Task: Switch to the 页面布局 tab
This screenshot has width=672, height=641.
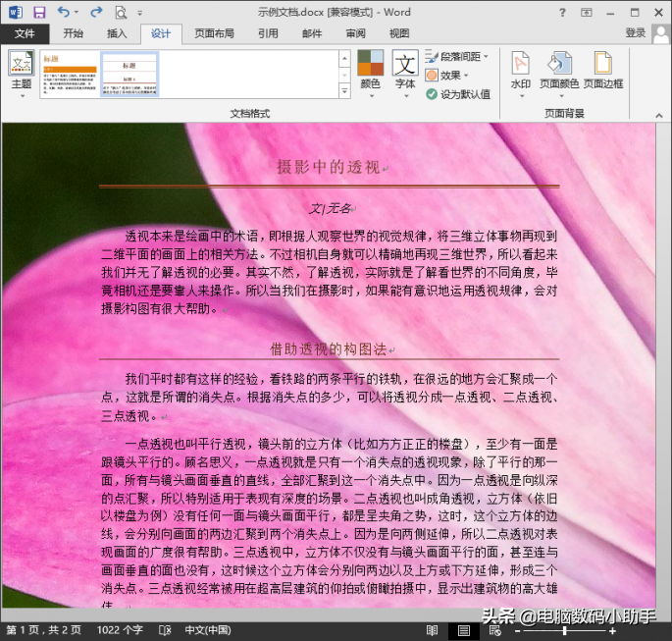Action: coord(214,33)
